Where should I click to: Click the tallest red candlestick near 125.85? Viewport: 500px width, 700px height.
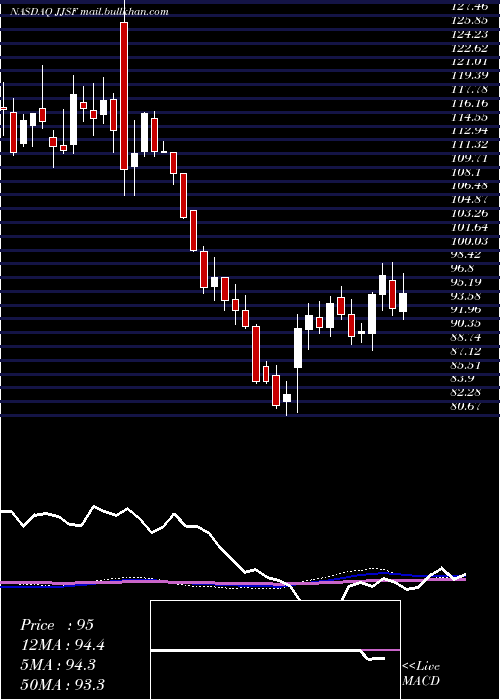pyautogui.click(x=124, y=96)
